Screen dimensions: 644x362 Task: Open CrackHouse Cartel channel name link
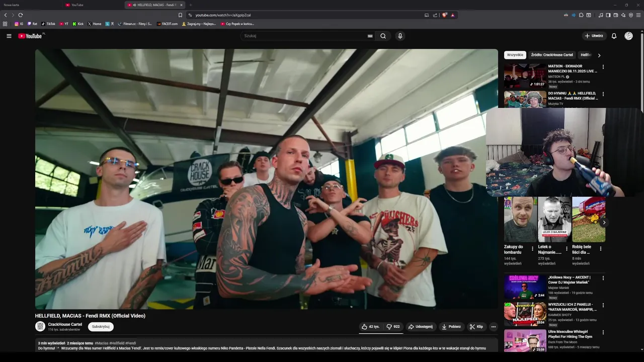[65, 324]
